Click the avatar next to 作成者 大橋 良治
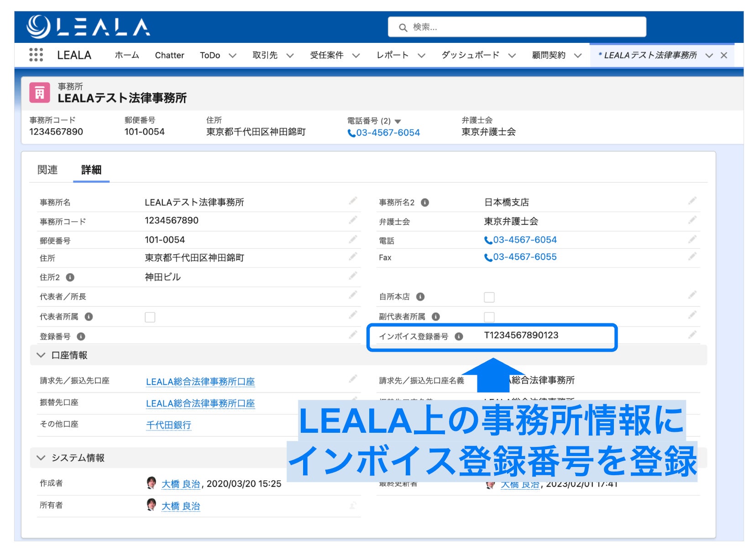The width and height of the screenshot is (754, 560). click(x=152, y=483)
